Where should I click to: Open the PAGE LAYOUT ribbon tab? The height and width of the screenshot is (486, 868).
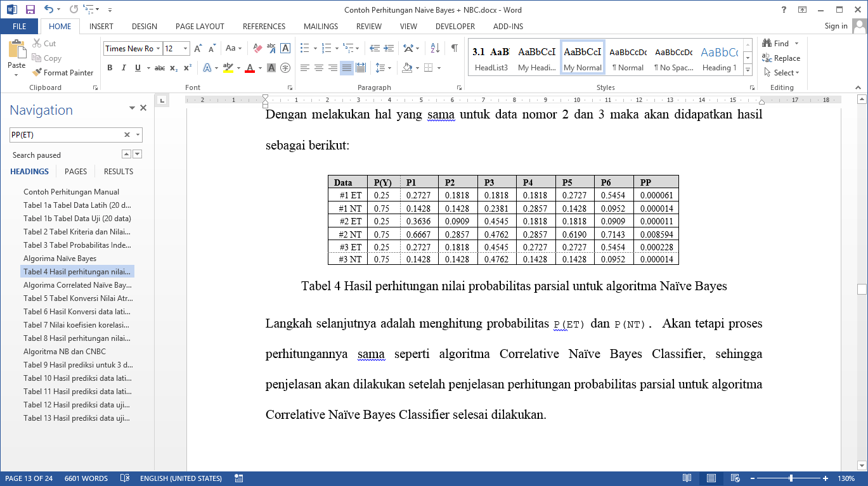pyautogui.click(x=200, y=27)
